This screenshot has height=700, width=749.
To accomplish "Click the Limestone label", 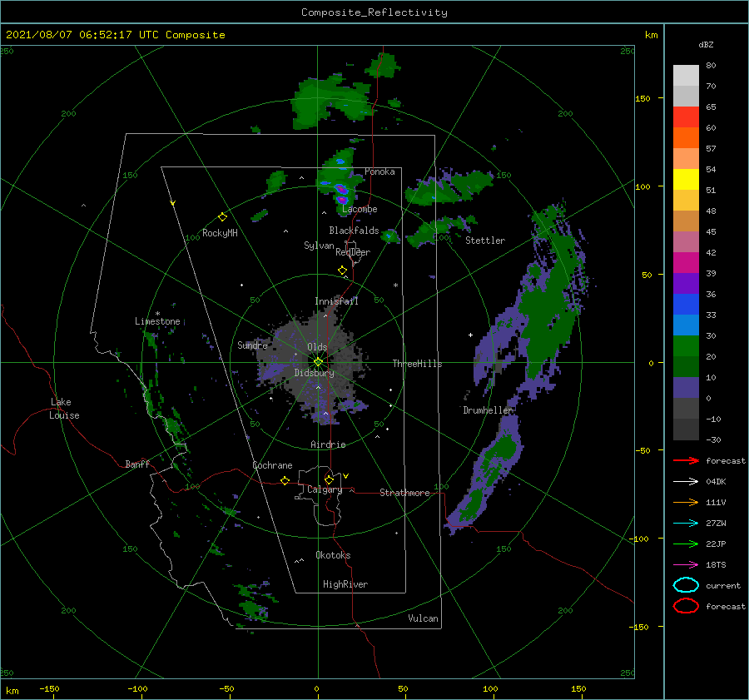I will [157, 321].
